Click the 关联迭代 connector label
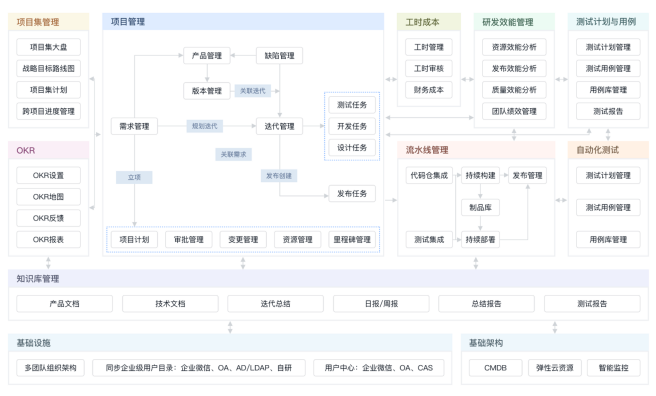 click(x=253, y=91)
